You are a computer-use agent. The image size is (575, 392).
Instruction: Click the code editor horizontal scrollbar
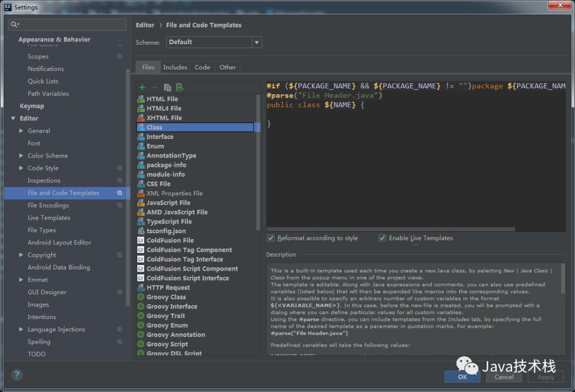391,230
